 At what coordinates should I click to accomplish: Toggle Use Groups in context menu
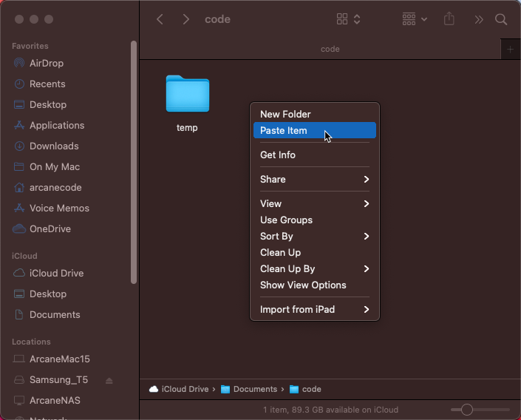[286, 220]
